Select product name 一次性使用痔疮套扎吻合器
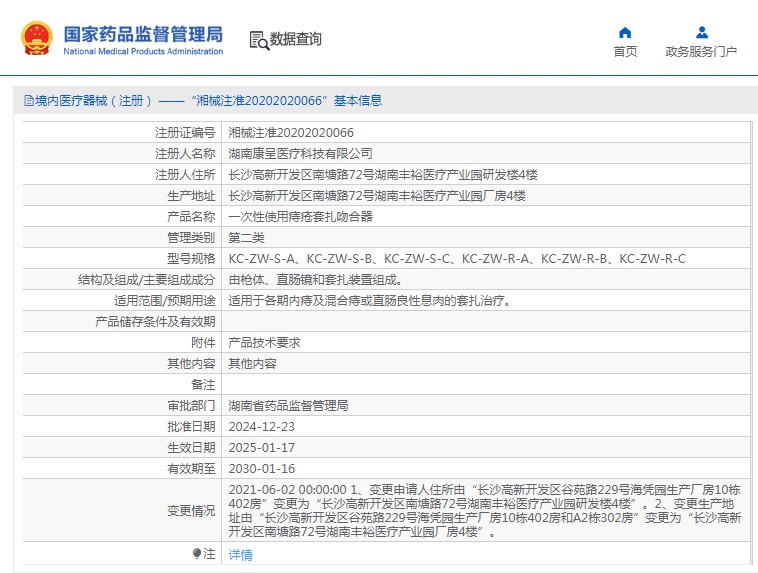The width and height of the screenshot is (758, 573). (300, 217)
